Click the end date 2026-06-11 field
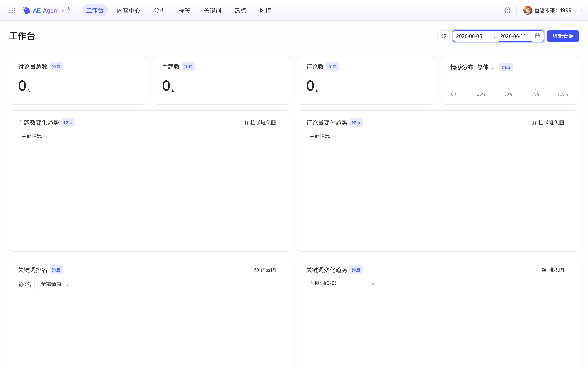Viewport: 588px width, 368px height. (x=515, y=36)
